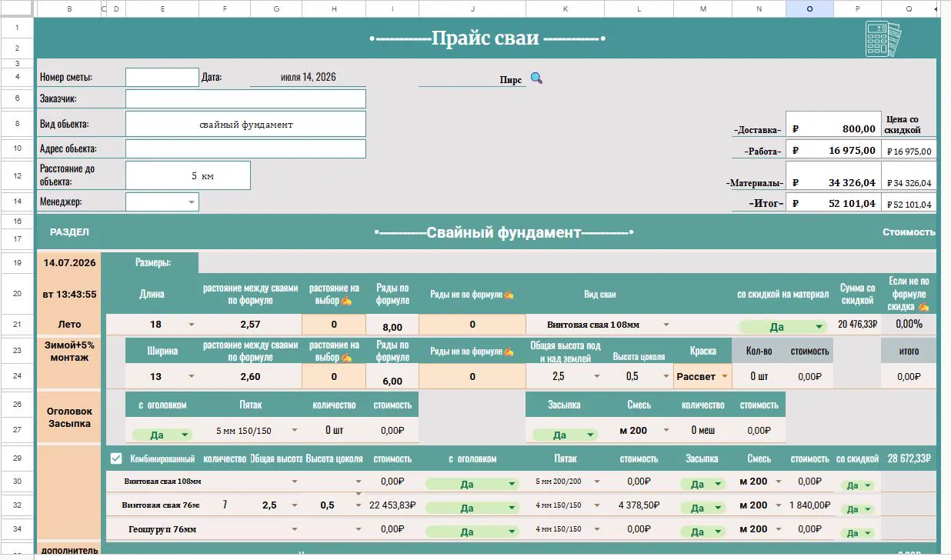This screenshot has height=560, width=951.
Task: Click the calculator icon in the header
Action: tap(883, 38)
